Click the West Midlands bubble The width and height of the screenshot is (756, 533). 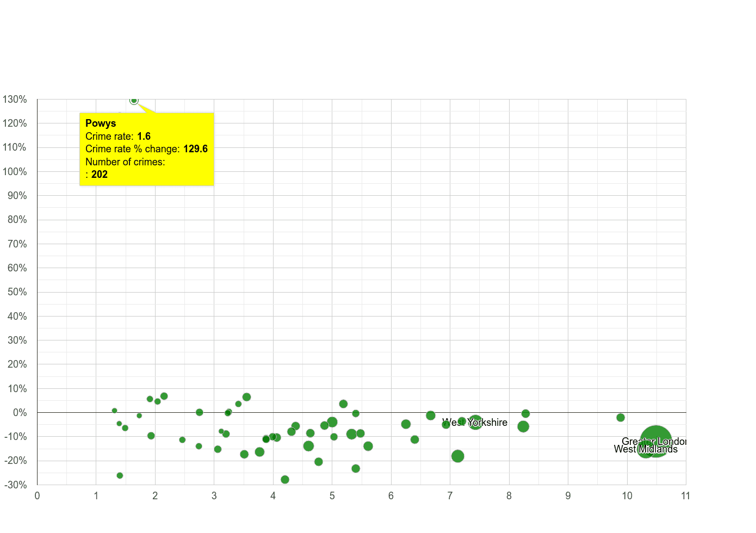[x=645, y=449]
